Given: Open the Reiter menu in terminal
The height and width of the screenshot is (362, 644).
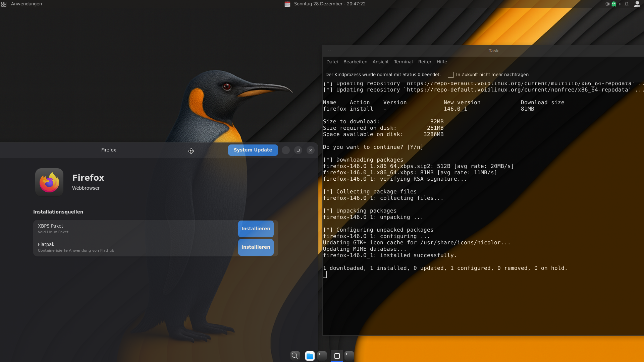Looking at the screenshot, I should tap(425, 62).
